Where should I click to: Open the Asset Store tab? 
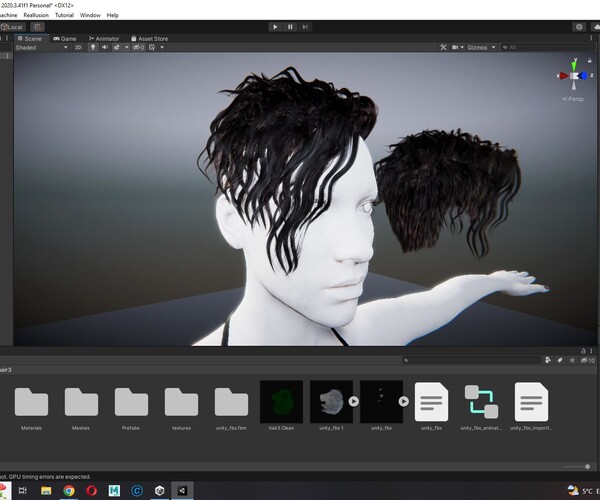tap(150, 39)
